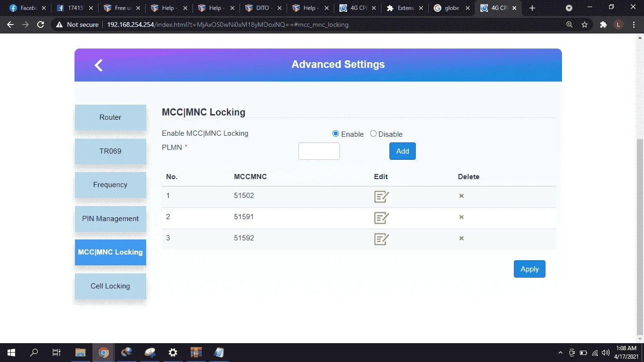Click the Not secure warning icon
Screen dimensions: 644x362
coord(59,25)
